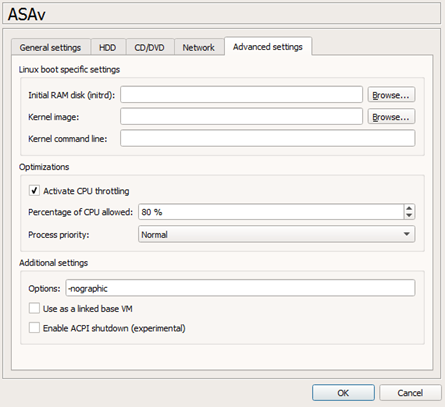Switch to the Network tab

[x=199, y=47]
